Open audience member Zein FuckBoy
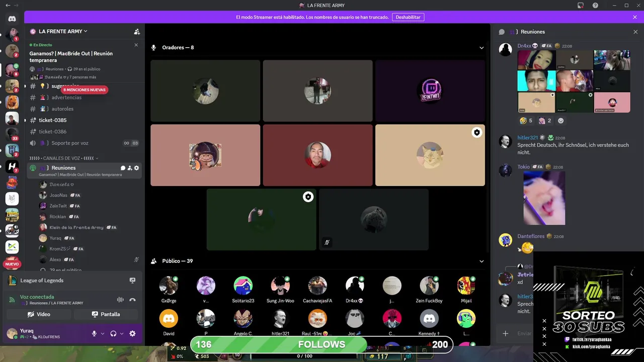644x362 pixels. point(429,289)
